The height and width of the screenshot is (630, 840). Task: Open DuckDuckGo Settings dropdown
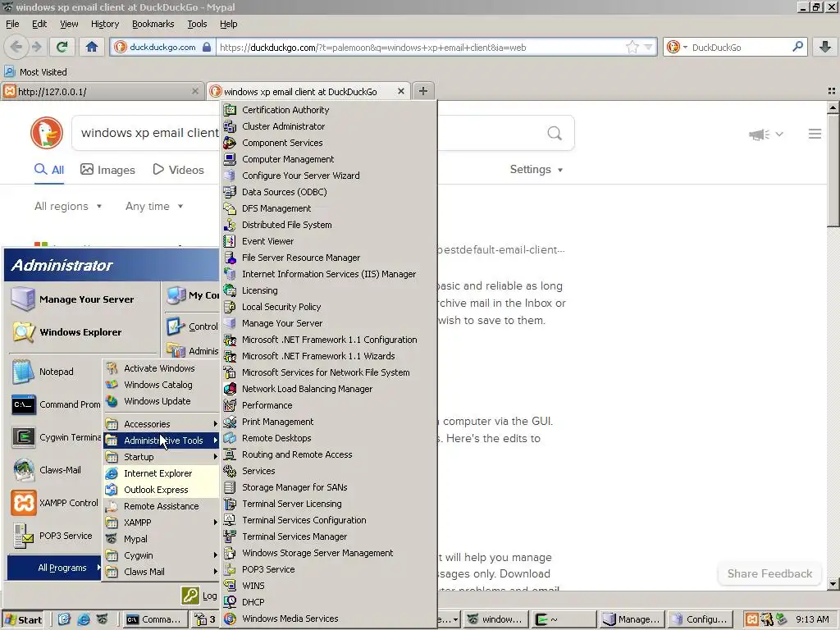(536, 169)
